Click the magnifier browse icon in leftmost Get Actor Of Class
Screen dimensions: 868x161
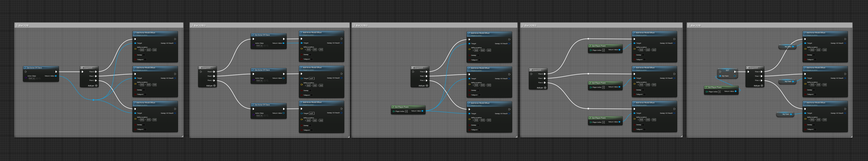(39, 79)
